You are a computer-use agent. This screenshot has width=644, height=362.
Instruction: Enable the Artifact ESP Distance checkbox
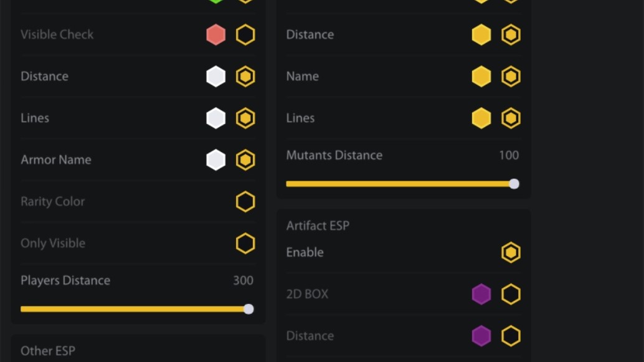click(511, 336)
